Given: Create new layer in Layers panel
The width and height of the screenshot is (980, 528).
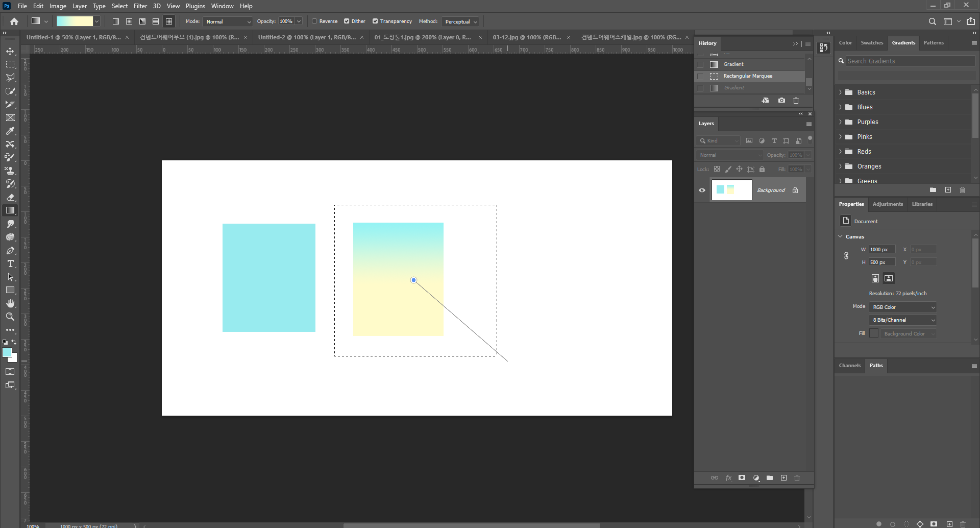Looking at the screenshot, I should (783, 478).
